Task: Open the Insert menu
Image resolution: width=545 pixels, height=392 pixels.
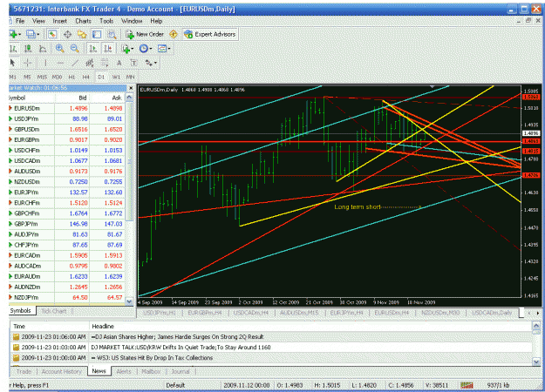Action: pos(60,21)
